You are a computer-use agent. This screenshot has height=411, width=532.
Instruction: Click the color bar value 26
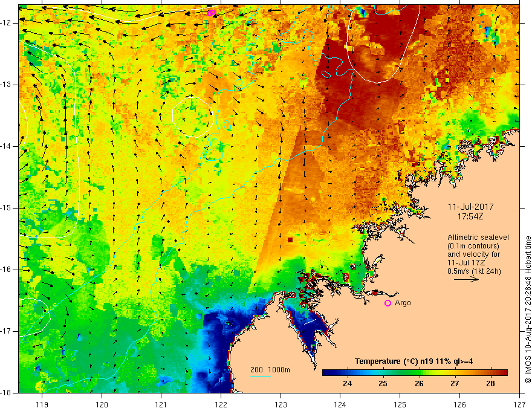click(x=419, y=384)
